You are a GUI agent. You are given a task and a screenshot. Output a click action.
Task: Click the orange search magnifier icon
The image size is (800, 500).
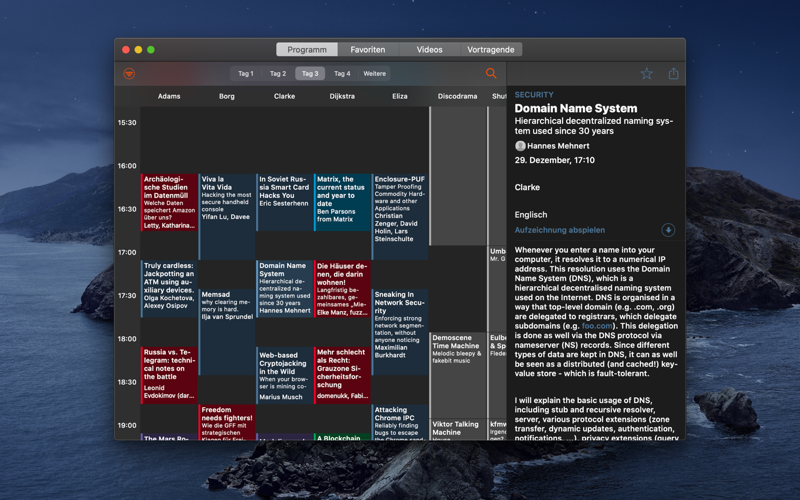pos(491,73)
